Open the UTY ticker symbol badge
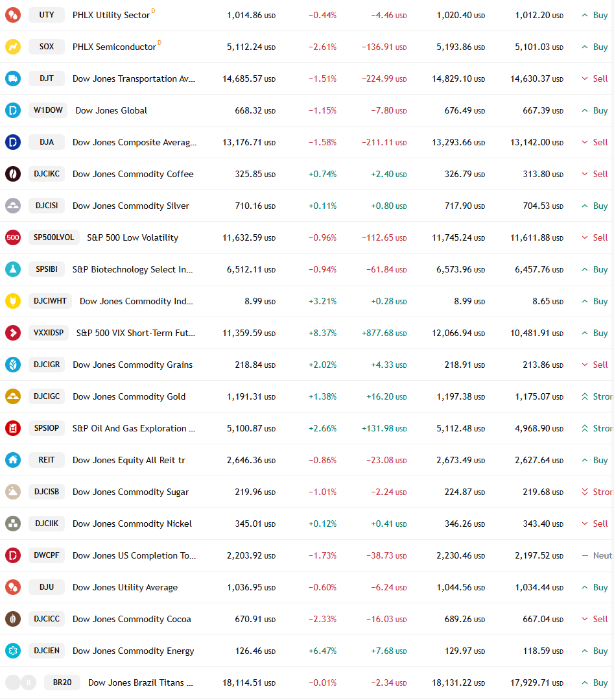The height and width of the screenshot is (700, 614). pos(47,15)
